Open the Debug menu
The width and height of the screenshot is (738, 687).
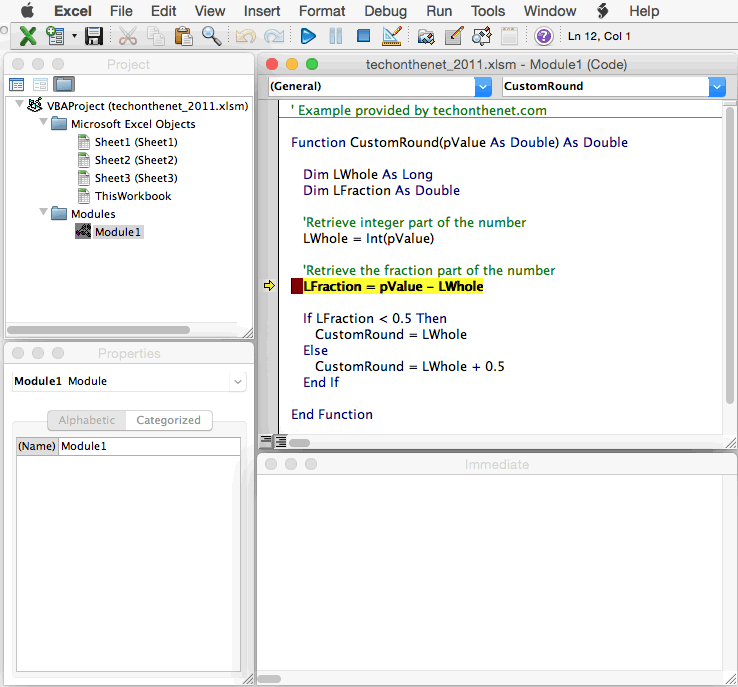(385, 11)
